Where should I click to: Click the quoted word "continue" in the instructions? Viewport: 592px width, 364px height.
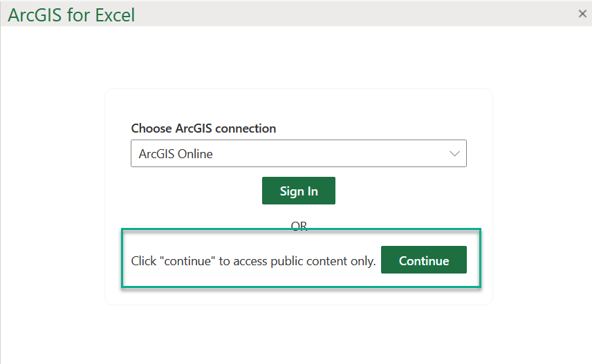tap(185, 261)
